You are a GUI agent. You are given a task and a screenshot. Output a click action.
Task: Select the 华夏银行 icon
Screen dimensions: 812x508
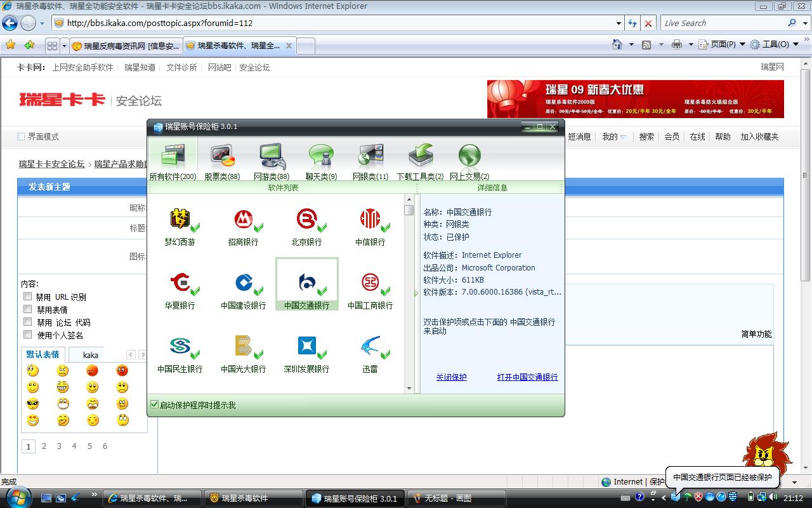(180, 290)
